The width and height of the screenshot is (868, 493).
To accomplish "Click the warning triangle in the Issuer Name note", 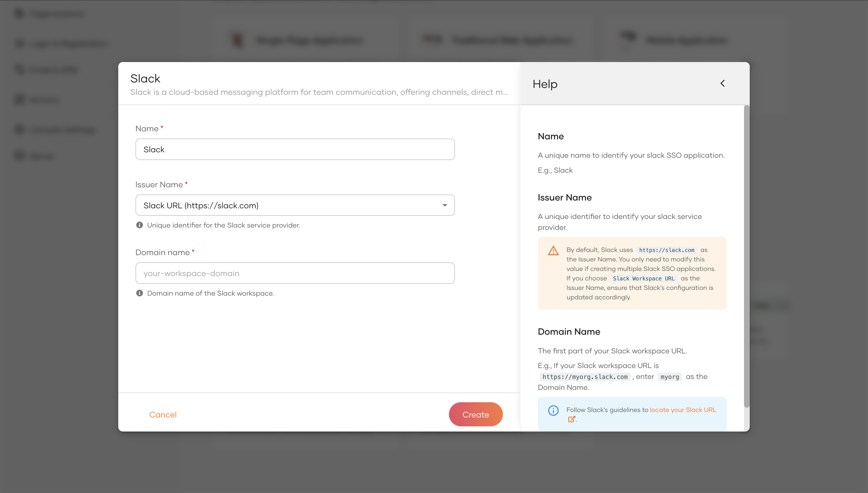I will click(553, 251).
